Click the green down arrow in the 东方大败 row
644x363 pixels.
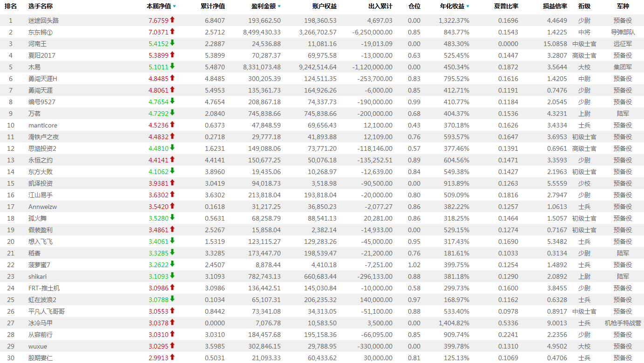click(x=172, y=171)
